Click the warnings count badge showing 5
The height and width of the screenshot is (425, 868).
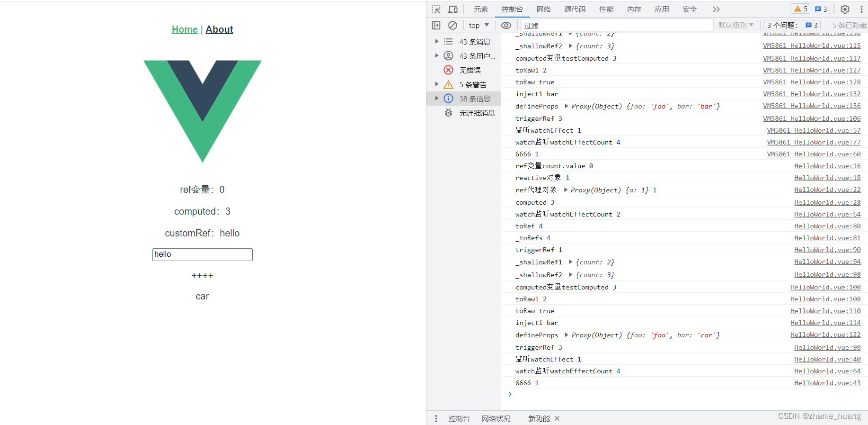(801, 9)
